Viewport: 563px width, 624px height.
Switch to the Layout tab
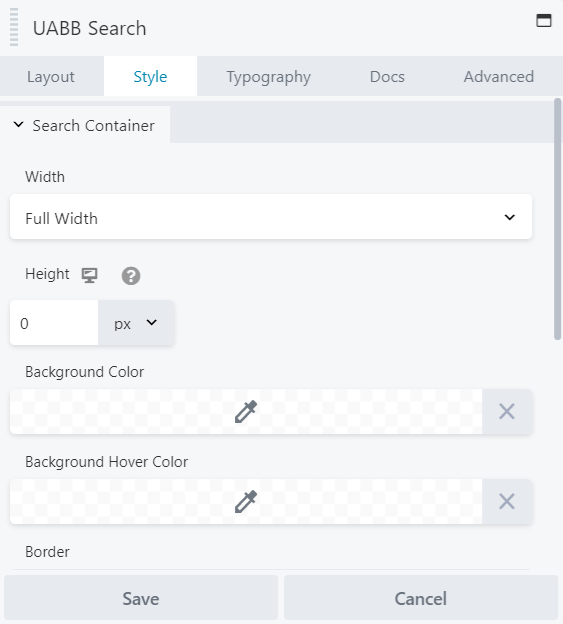pos(51,76)
